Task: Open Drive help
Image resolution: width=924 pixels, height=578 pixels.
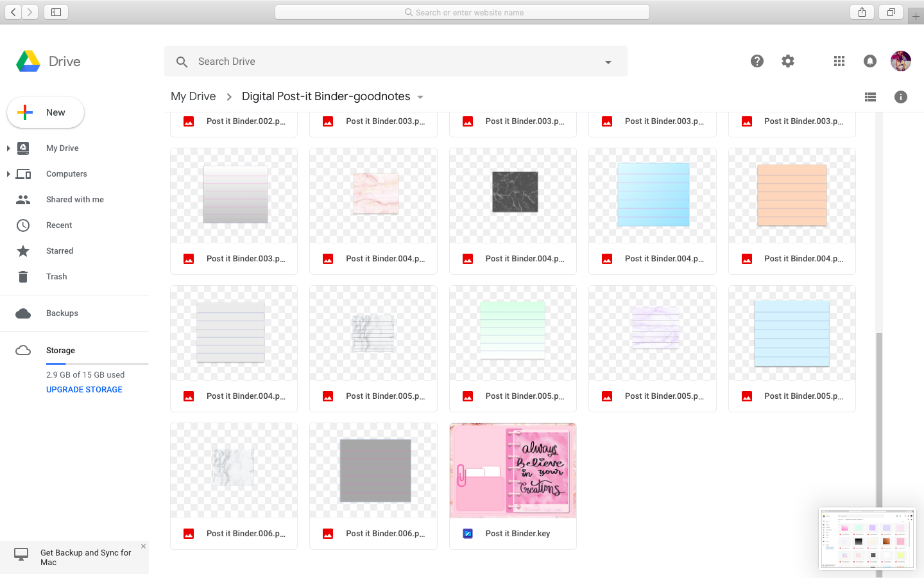Action: 757,61
